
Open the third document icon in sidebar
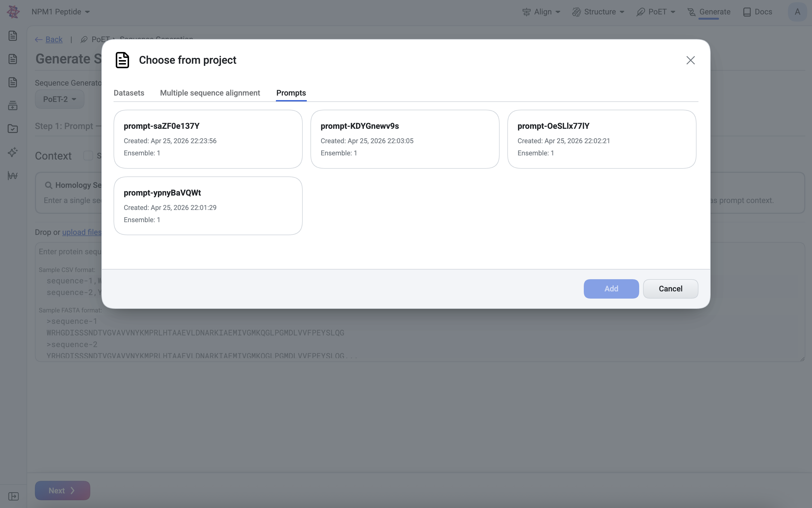coord(13,82)
